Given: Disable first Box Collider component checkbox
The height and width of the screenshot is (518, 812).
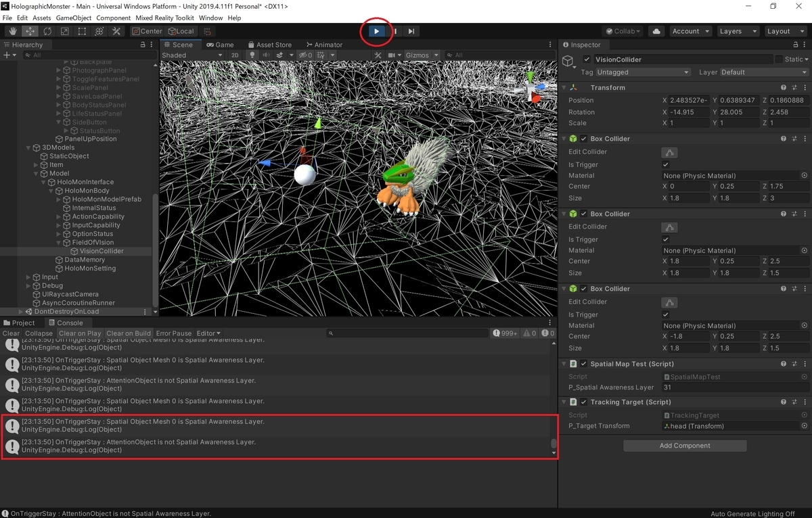Looking at the screenshot, I should 584,139.
